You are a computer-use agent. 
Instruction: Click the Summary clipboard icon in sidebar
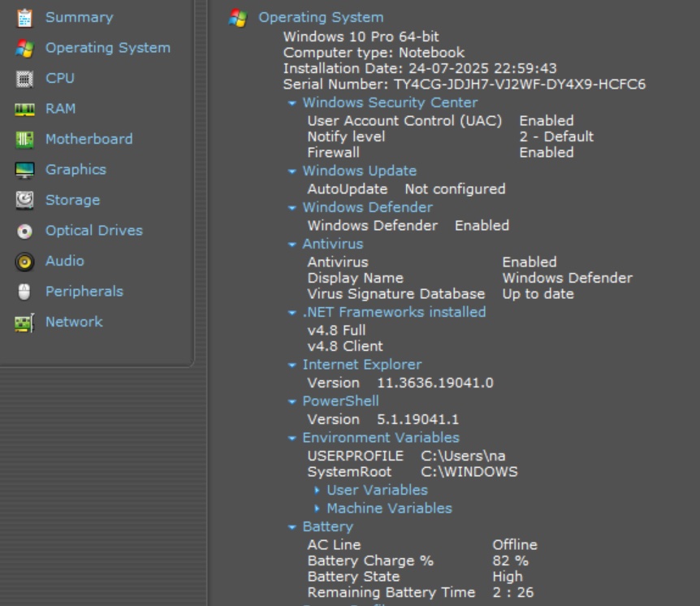pyautogui.click(x=24, y=17)
